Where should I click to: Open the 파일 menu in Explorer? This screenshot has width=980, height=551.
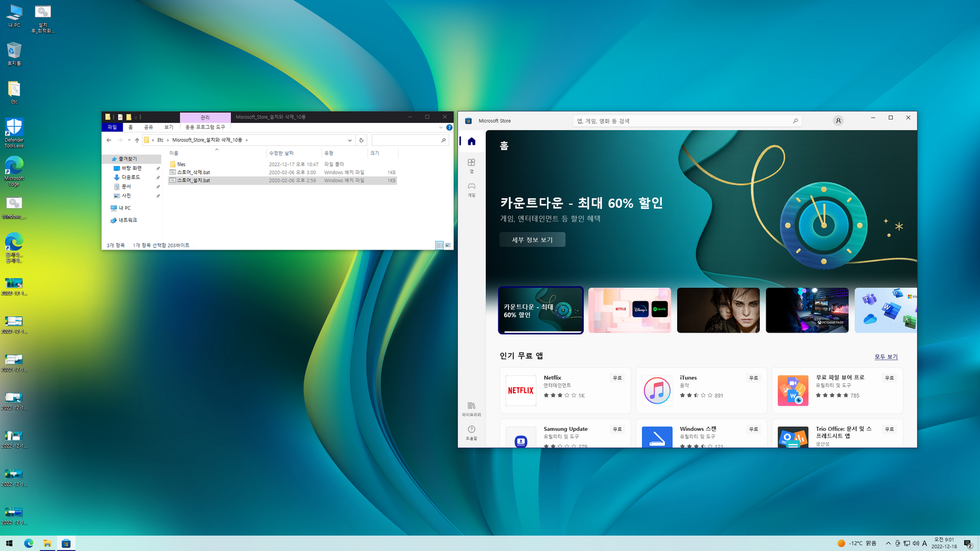point(112,127)
